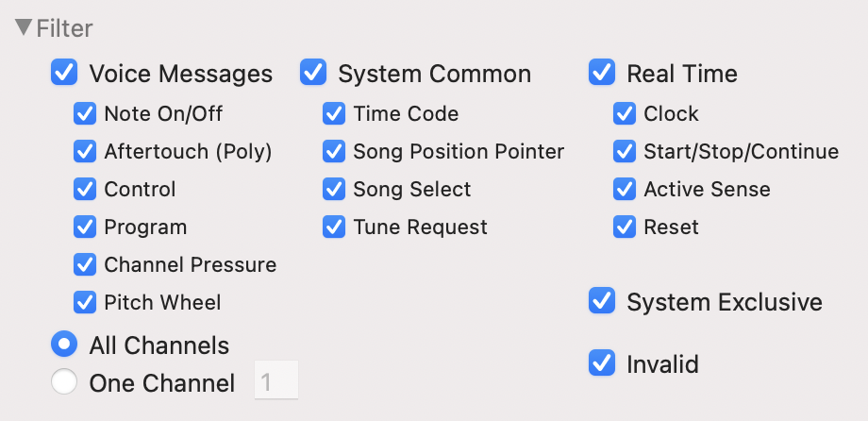Click the channel number input field

point(276,382)
